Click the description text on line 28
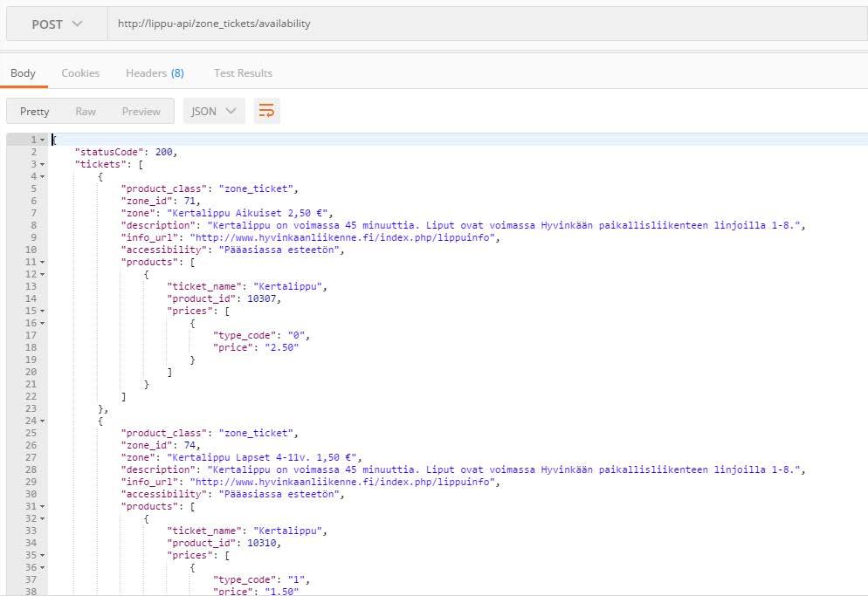This screenshot has width=868, height=596. pos(504,469)
